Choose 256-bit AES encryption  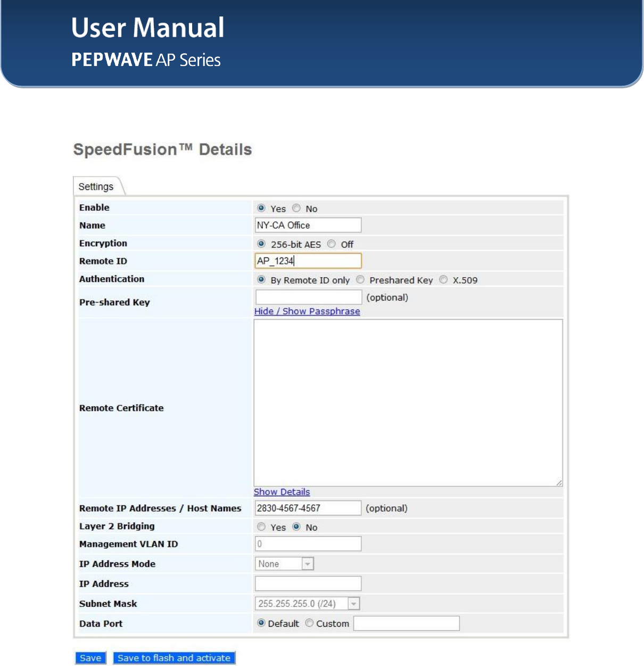click(x=261, y=244)
